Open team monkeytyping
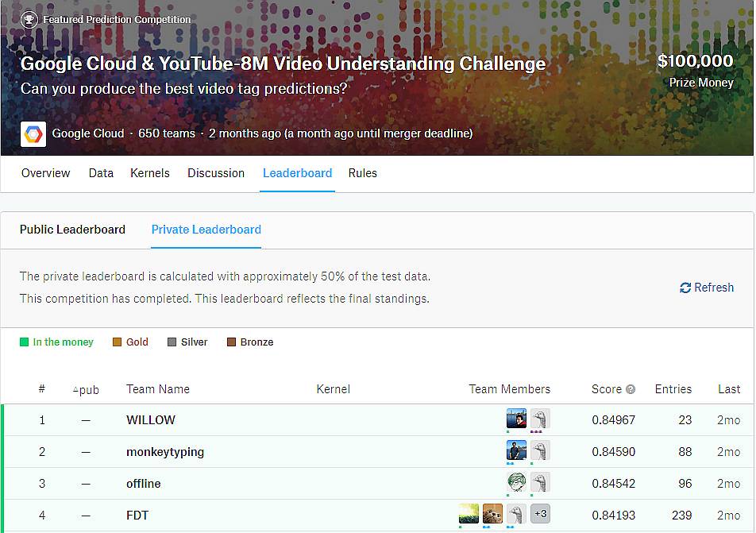 pyautogui.click(x=165, y=452)
